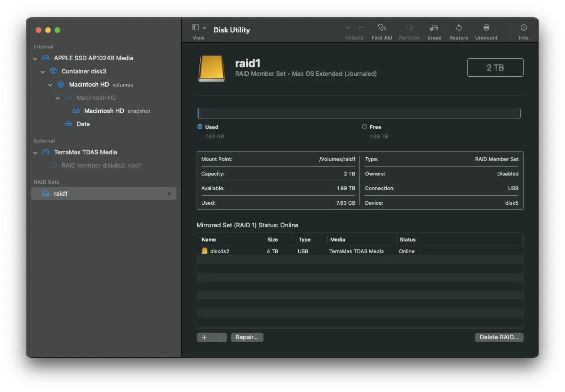Collapse TerraMas TDAS Media chevron
565x392 pixels.
[x=35, y=152]
